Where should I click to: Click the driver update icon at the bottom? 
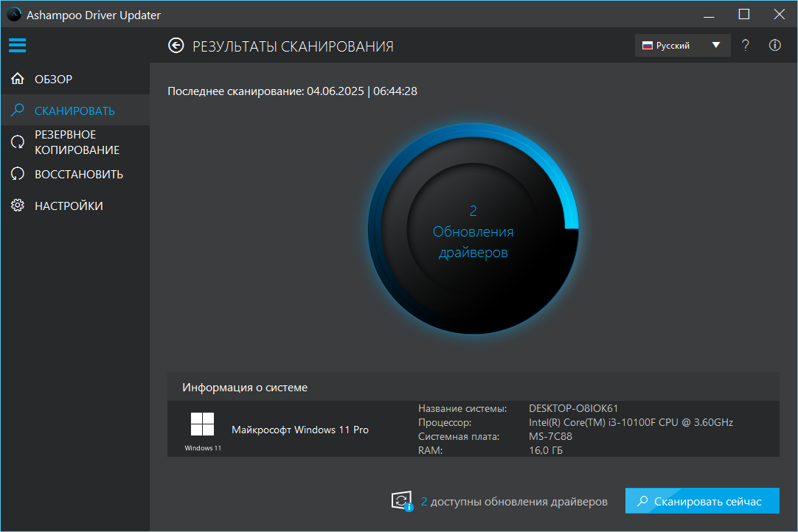pos(402,502)
